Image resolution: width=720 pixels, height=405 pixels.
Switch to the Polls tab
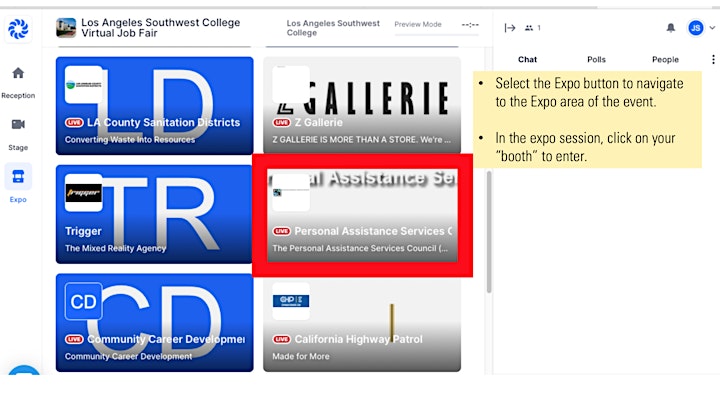(596, 59)
